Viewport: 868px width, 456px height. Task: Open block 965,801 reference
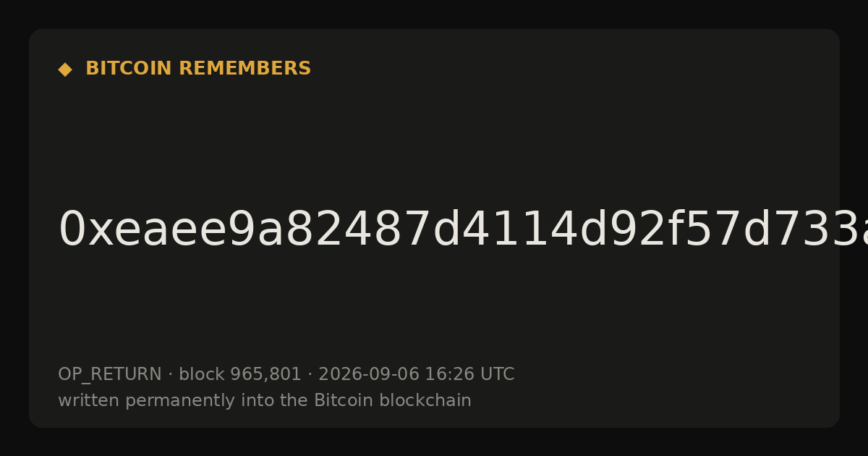click(x=239, y=375)
